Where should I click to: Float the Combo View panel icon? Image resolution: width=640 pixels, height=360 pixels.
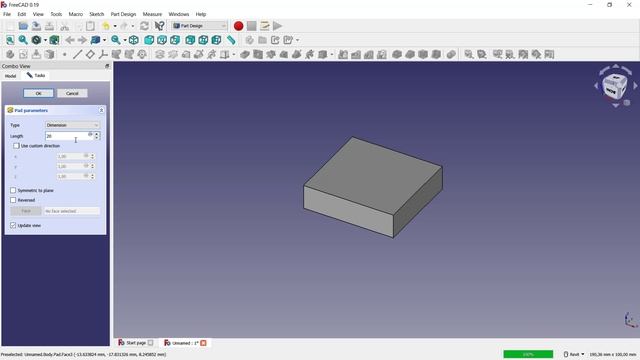(107, 66)
